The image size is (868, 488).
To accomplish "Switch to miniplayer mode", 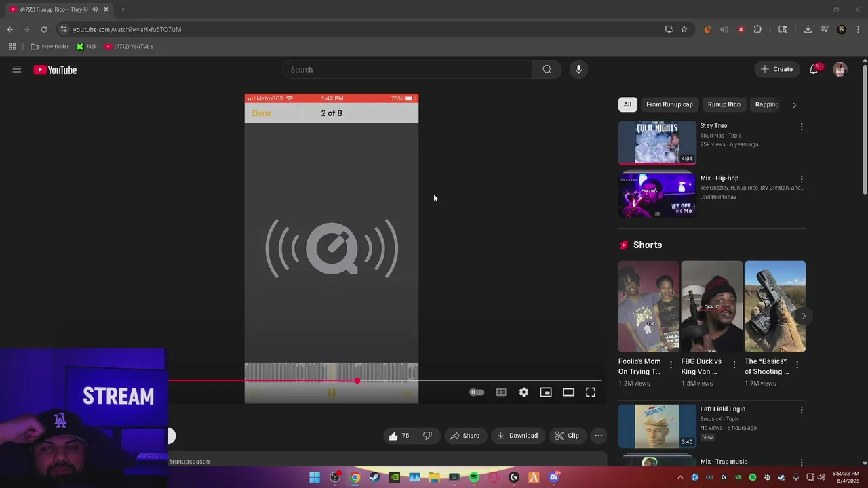I will click(546, 392).
